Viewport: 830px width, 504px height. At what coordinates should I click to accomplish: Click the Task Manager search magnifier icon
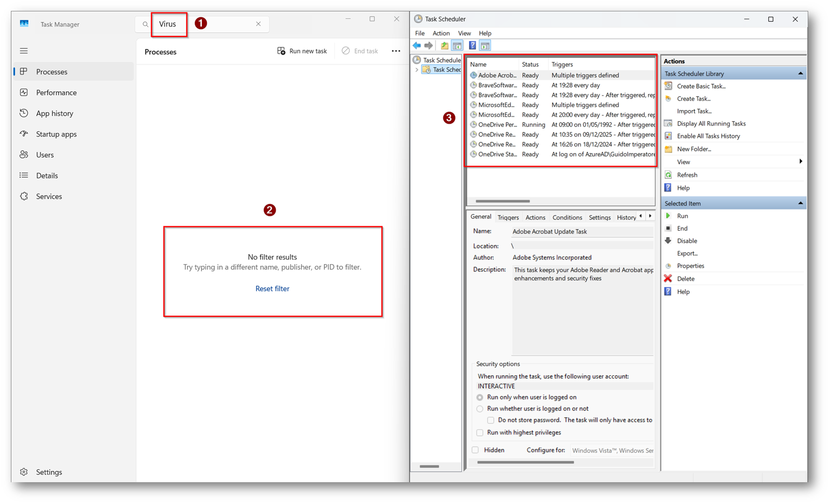coord(145,24)
